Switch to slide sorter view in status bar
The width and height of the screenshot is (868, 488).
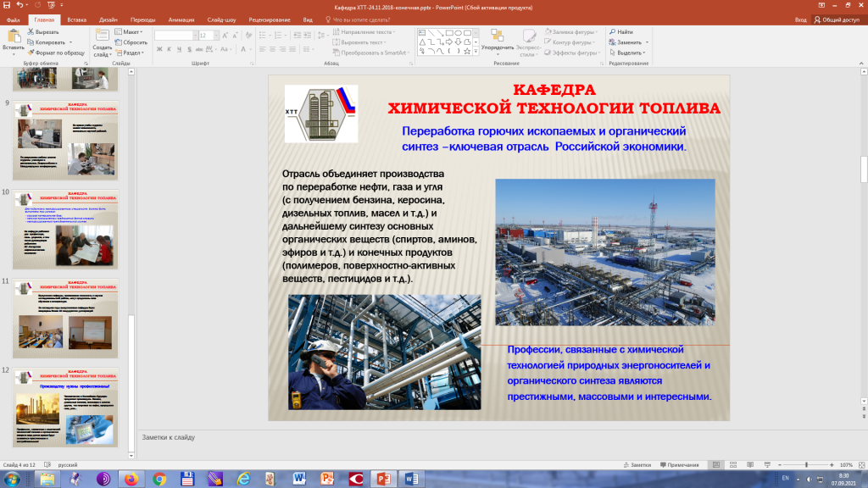pos(733,464)
